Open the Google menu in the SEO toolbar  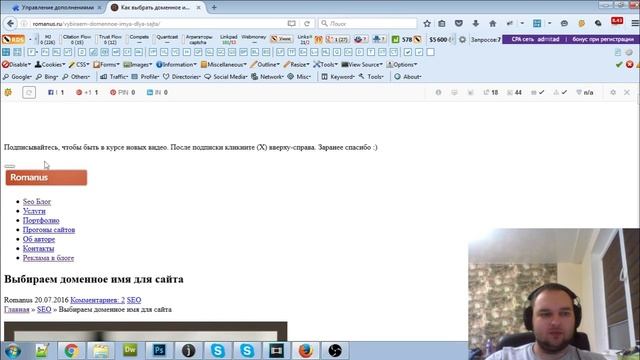(x=17, y=77)
